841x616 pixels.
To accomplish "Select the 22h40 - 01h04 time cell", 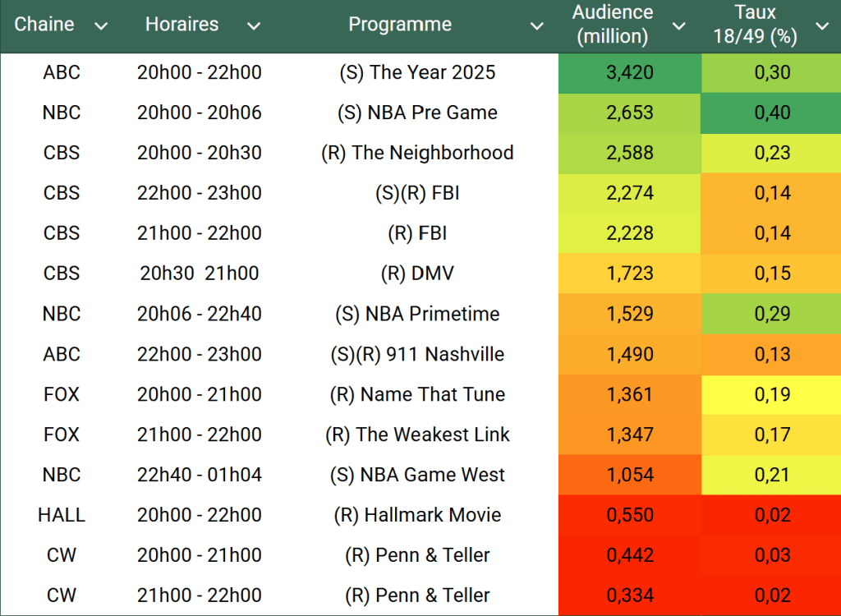I will pyautogui.click(x=200, y=475).
